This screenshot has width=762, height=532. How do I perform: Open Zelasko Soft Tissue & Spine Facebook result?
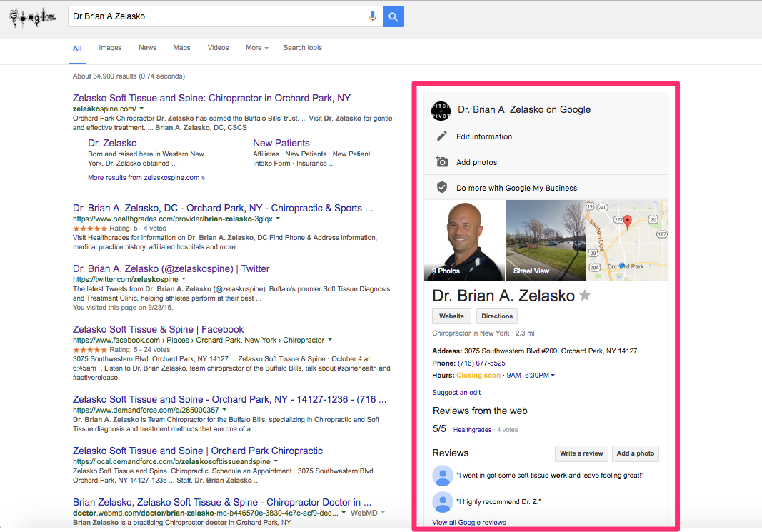click(158, 329)
